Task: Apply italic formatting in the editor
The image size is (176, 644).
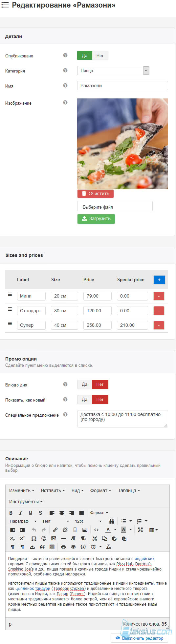Action: pyautogui.click(x=20, y=512)
